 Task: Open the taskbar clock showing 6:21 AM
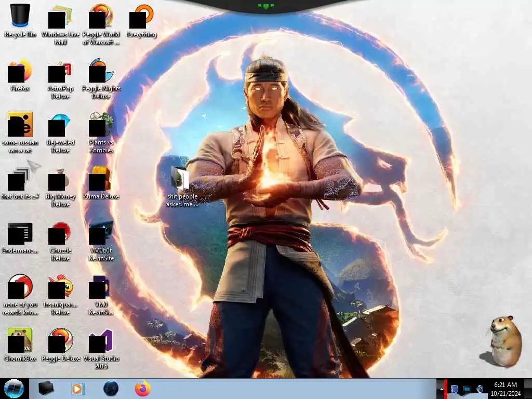505,389
